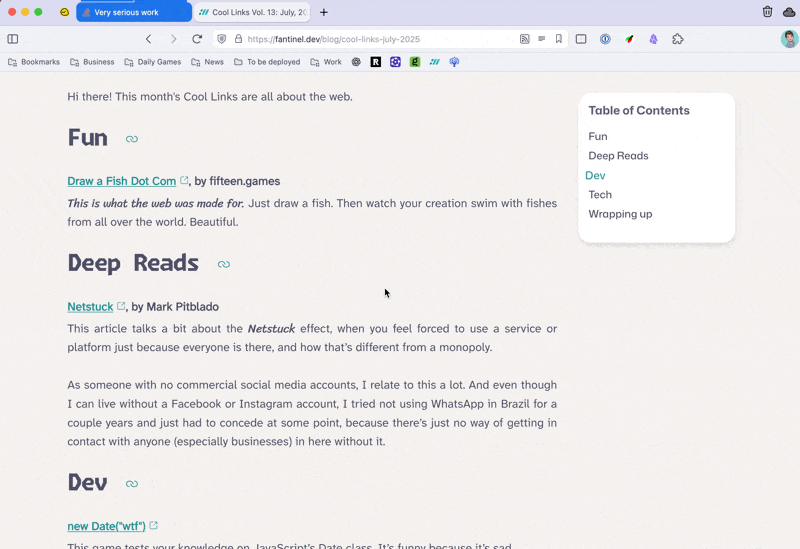
Task: Open the profile avatar menu
Action: pyautogui.click(x=789, y=39)
